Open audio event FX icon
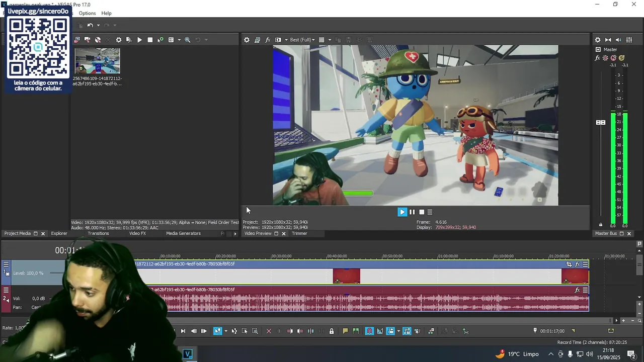Image resolution: width=644 pixels, height=362 pixels. (578, 290)
